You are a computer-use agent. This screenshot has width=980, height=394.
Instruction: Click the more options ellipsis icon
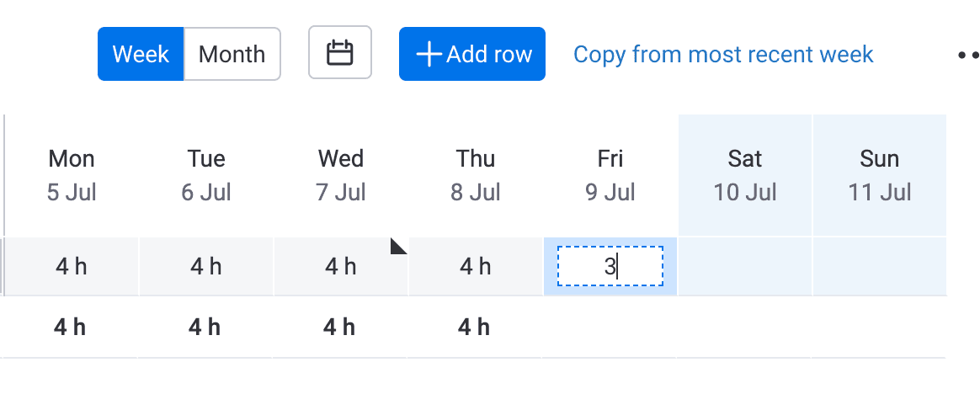point(969,55)
